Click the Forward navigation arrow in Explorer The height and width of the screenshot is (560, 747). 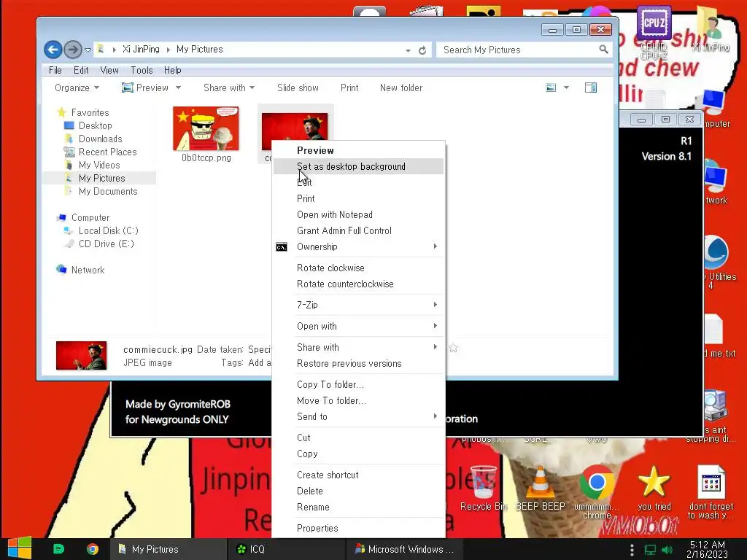coord(72,49)
